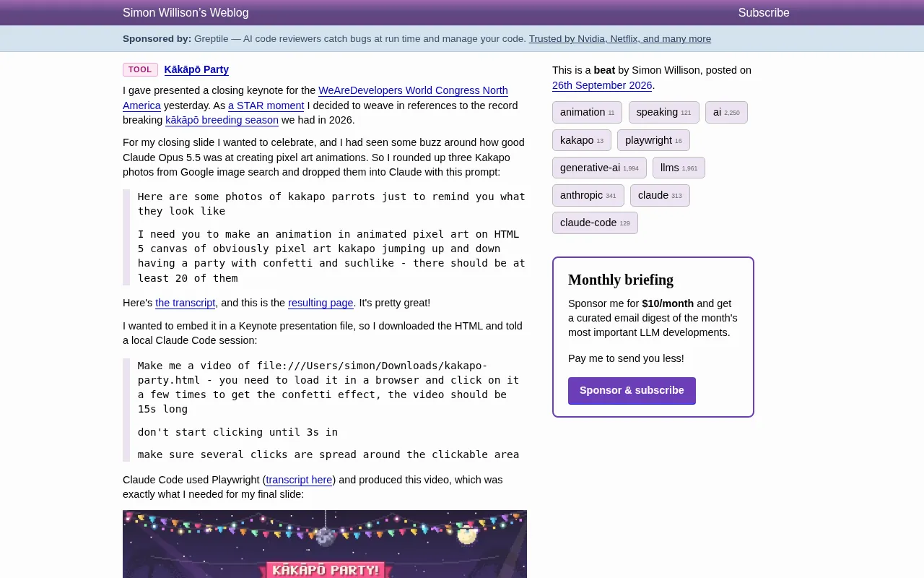Select the animation tag
Screen dimensions: 924x578
pyautogui.click(x=587, y=112)
